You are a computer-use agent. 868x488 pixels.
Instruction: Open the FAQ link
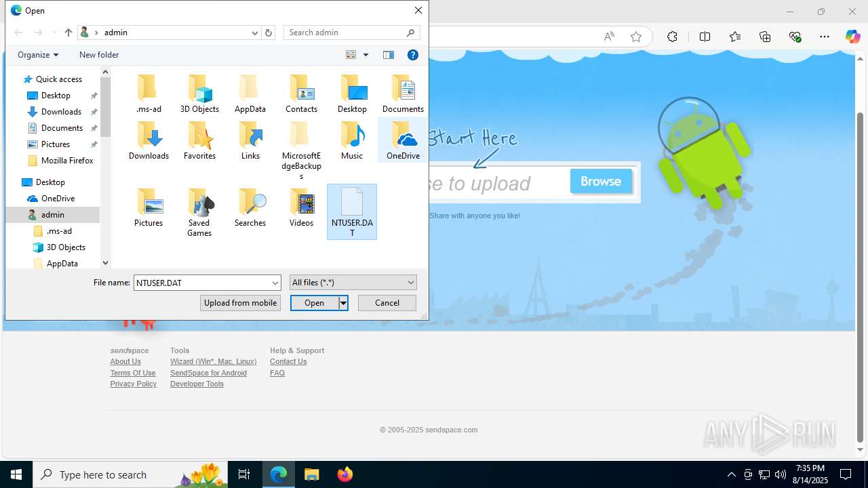coord(277,373)
